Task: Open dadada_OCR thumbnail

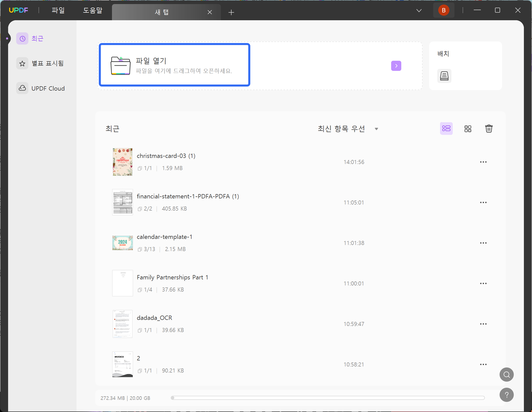Action: [x=123, y=324]
